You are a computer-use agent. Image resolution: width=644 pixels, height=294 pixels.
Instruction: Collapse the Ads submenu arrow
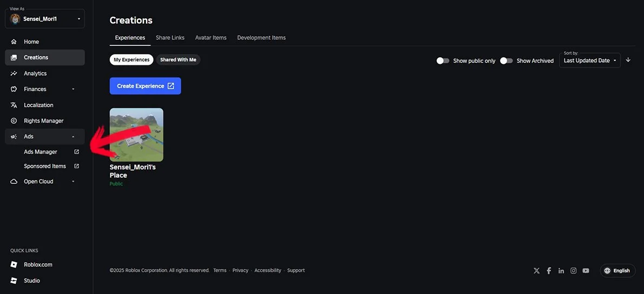click(x=73, y=137)
